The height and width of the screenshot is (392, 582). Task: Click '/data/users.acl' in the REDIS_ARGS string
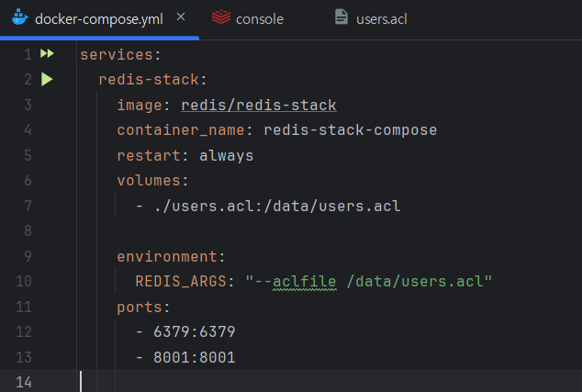point(415,282)
